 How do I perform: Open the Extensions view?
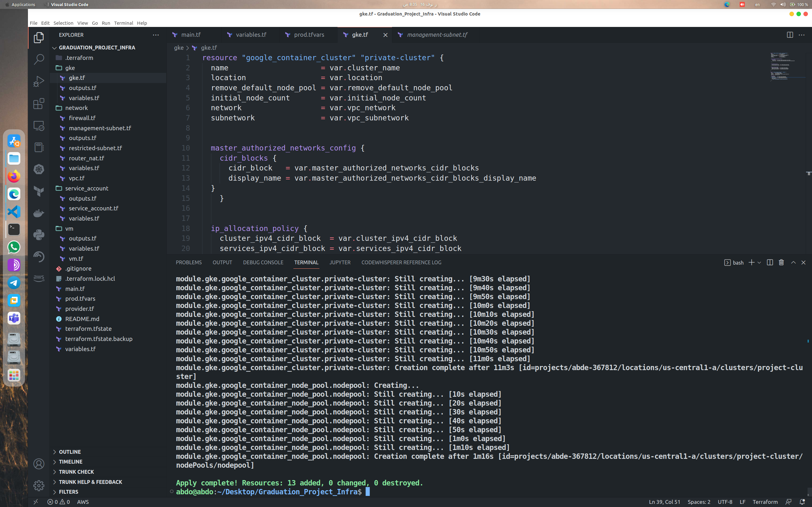click(39, 104)
